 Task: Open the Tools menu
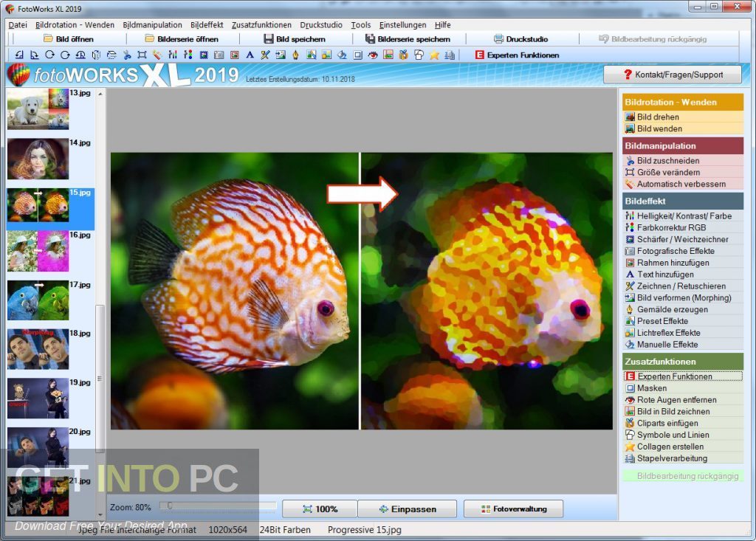click(x=360, y=24)
